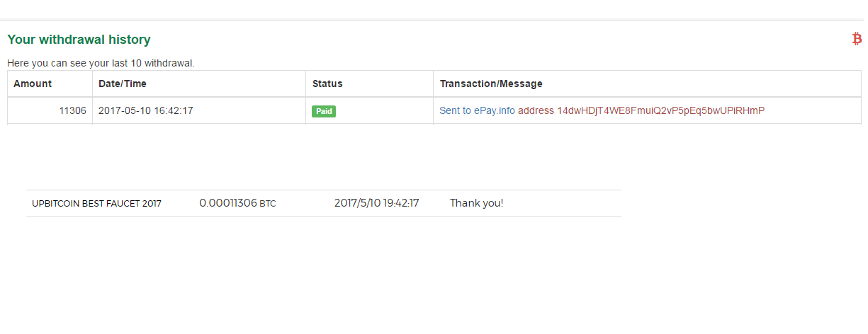Image resolution: width=868 pixels, height=334 pixels.
Task: Select the Status column header
Action: point(327,83)
